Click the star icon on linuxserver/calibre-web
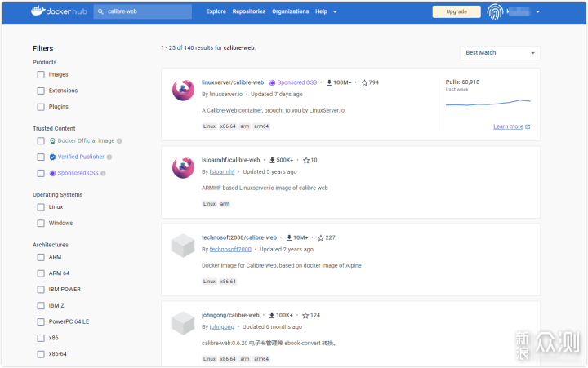 click(364, 82)
